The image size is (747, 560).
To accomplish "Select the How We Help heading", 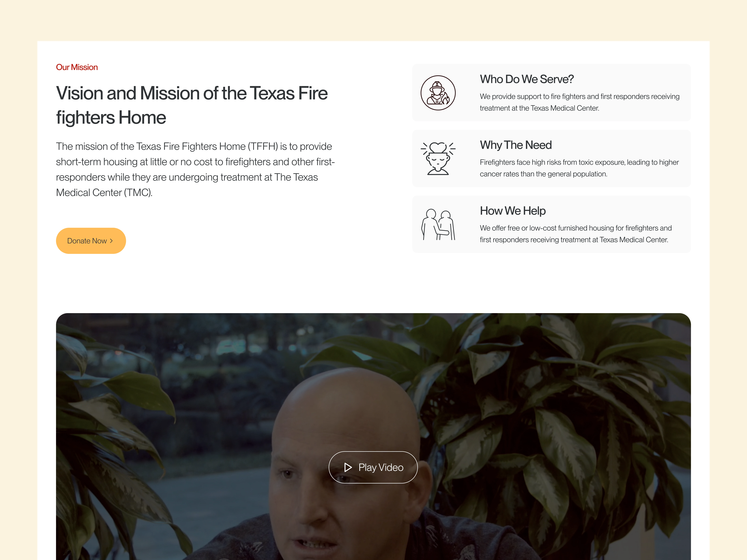I will pos(513,211).
